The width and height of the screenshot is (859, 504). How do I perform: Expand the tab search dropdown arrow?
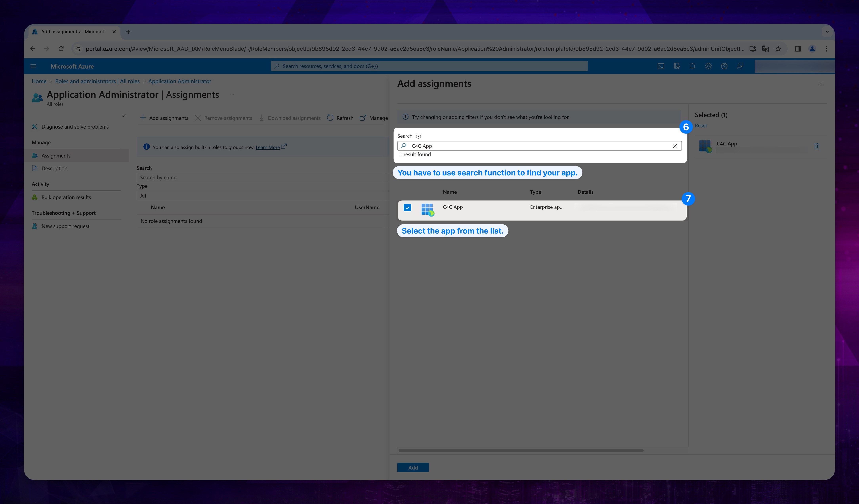827,32
